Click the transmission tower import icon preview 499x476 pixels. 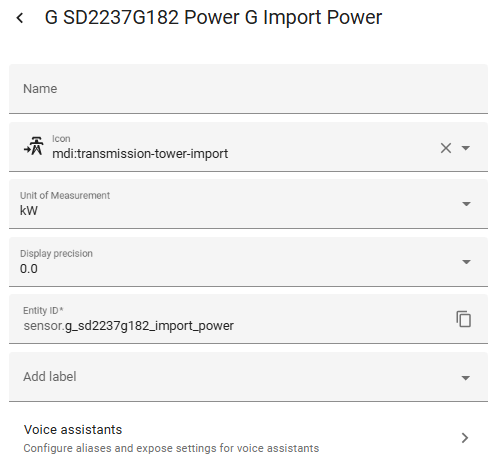pyautogui.click(x=34, y=146)
